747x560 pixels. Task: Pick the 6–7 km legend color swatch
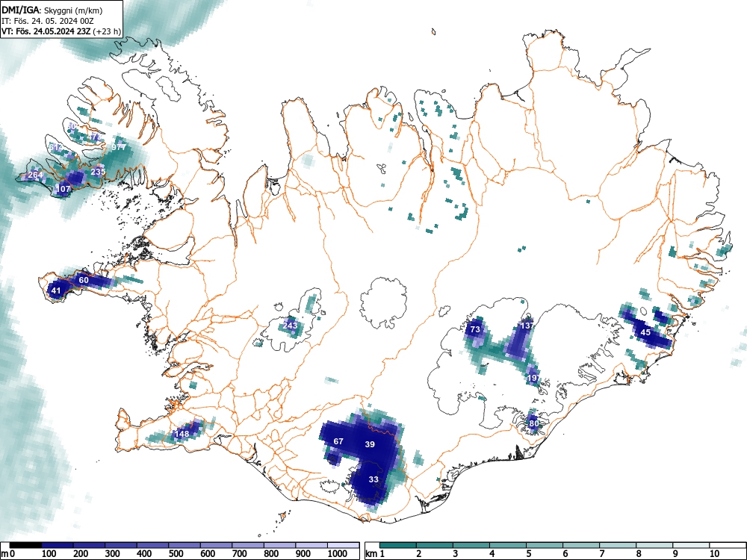[x=581, y=545]
